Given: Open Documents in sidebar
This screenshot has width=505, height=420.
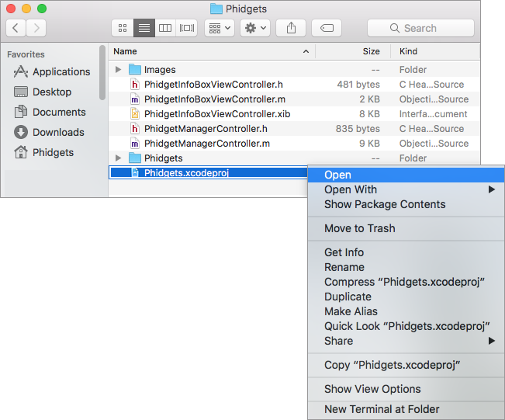Looking at the screenshot, I should [50, 112].
